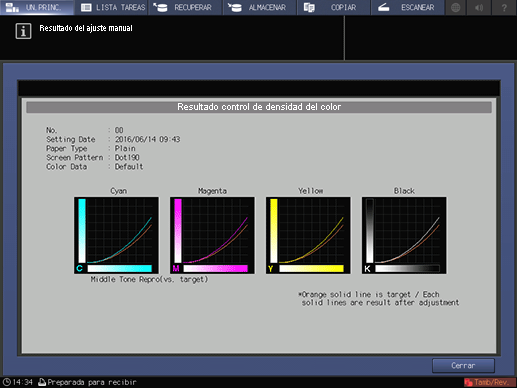The image size is (517, 388).
Task: Click the No. value 00
Action: click(x=119, y=130)
